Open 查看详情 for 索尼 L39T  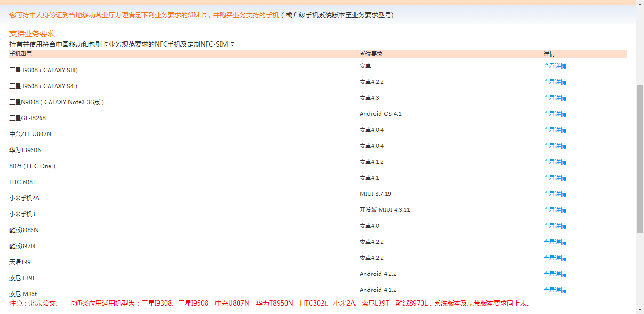click(x=555, y=274)
